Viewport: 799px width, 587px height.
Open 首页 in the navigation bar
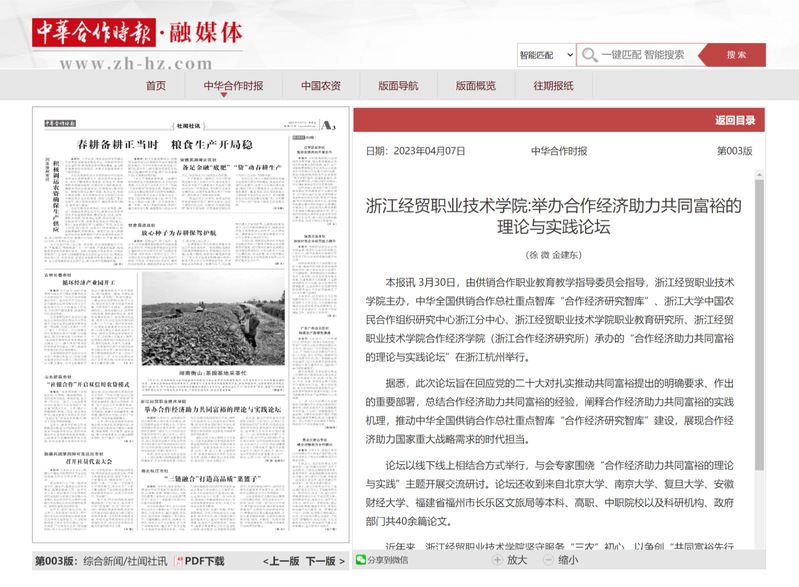[156, 85]
